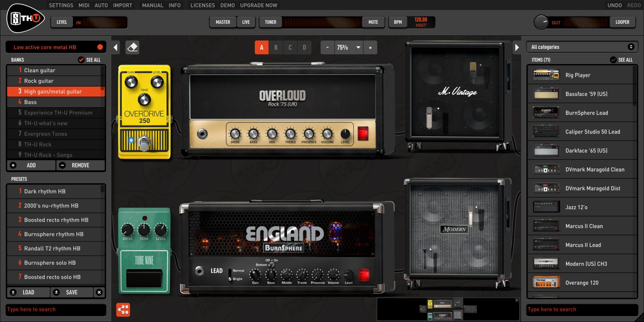The height and width of the screenshot is (322, 644).
Task: Save the current preset
Action: pos(71,292)
